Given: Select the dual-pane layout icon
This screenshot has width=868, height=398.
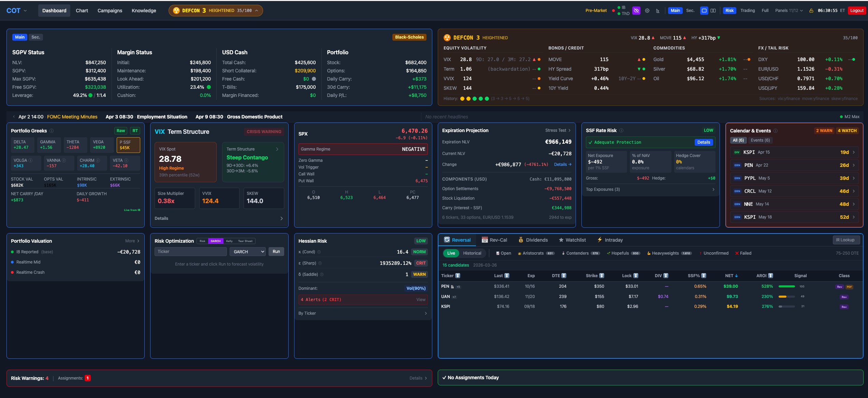Looking at the screenshot, I should 713,11.
